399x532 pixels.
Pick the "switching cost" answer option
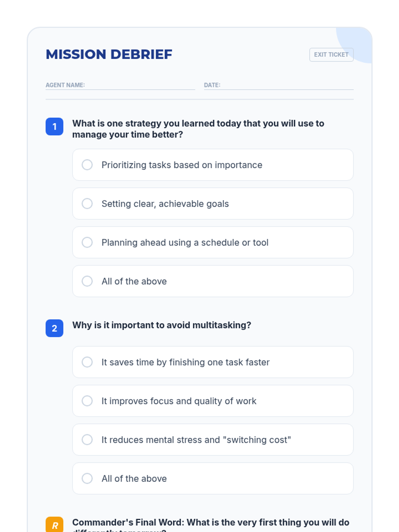(87, 440)
